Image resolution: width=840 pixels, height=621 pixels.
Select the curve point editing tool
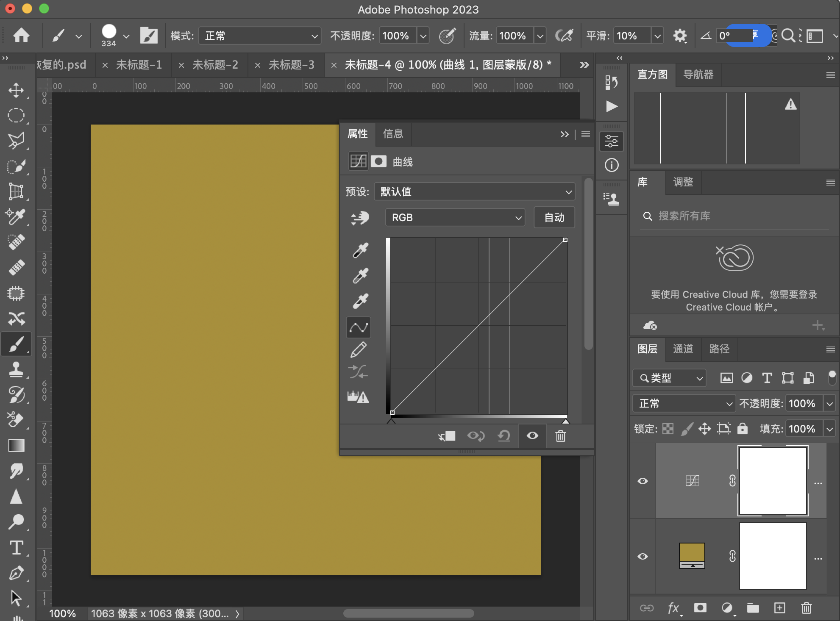[x=359, y=327]
